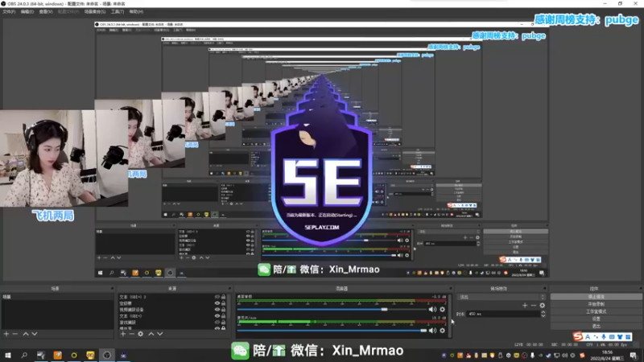
Task: Open the 帮助(H) menu
Action: coord(136,12)
